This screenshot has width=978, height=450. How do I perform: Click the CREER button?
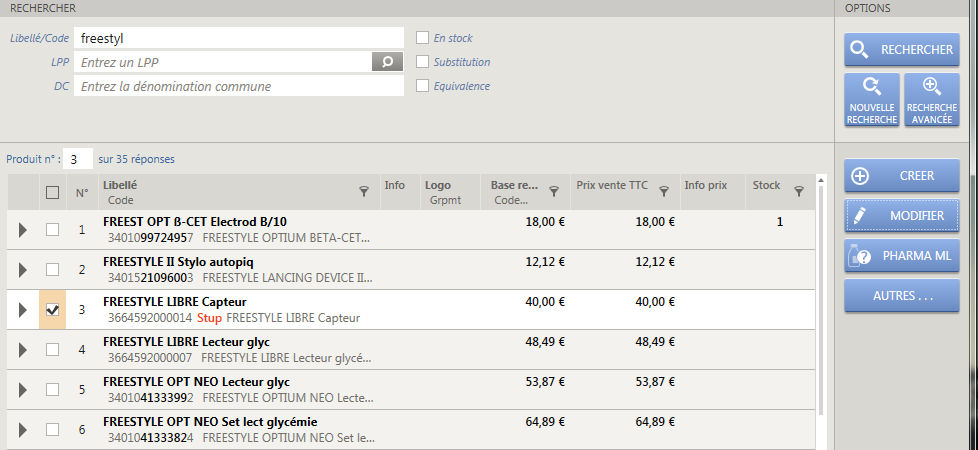902,175
